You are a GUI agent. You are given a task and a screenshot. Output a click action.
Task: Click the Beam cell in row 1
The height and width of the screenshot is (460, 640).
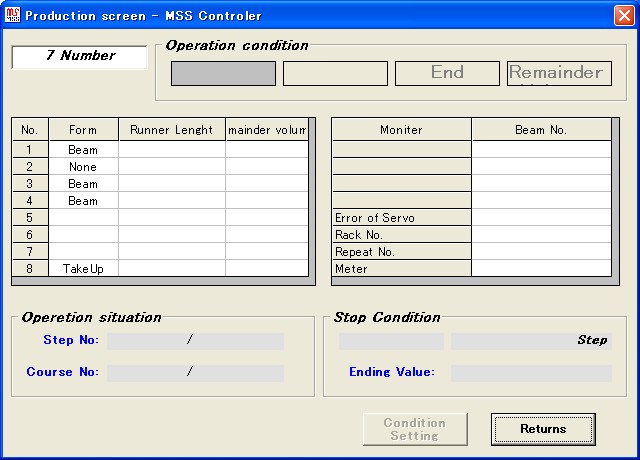point(83,150)
